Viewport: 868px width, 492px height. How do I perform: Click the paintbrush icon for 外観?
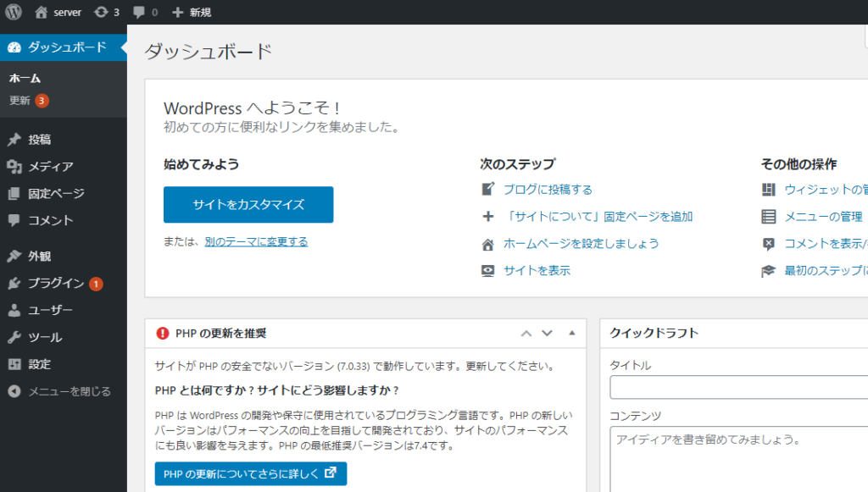[14, 256]
